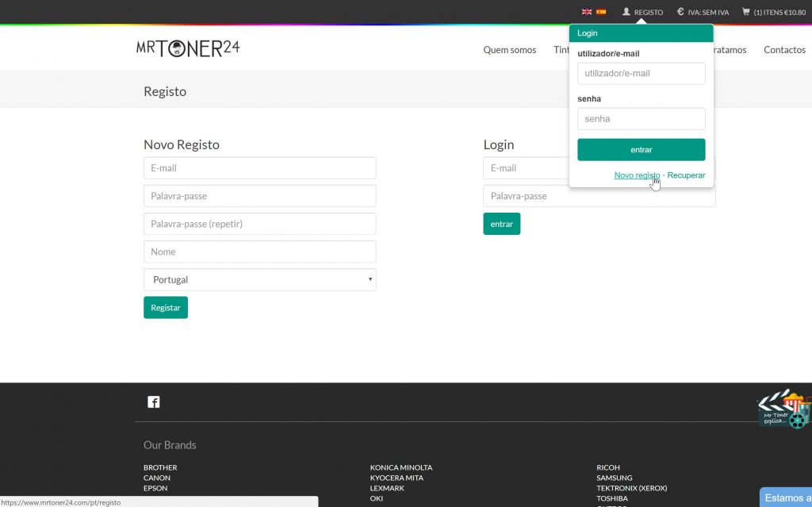Click entrar button in login popup
812x507 pixels.
(641, 150)
